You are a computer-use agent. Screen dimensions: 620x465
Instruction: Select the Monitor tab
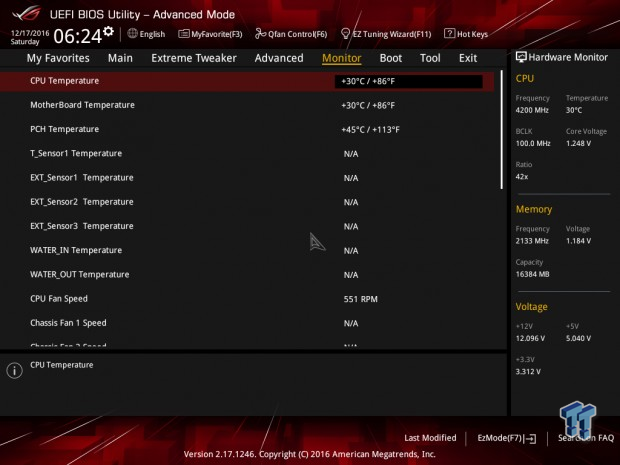[x=342, y=58]
